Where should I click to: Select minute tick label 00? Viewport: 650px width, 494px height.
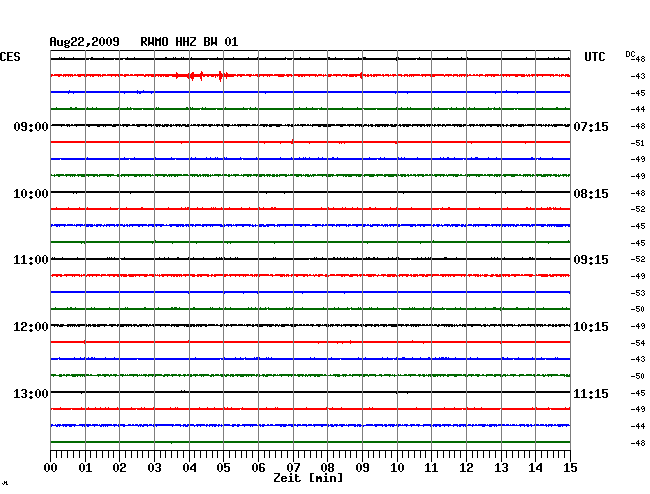click(51, 467)
